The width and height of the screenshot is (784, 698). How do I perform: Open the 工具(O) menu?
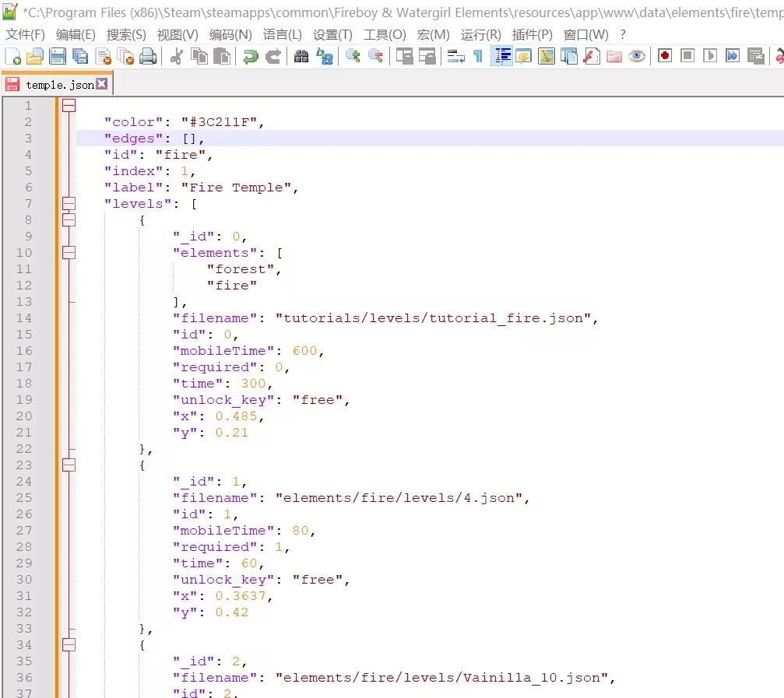point(385,34)
